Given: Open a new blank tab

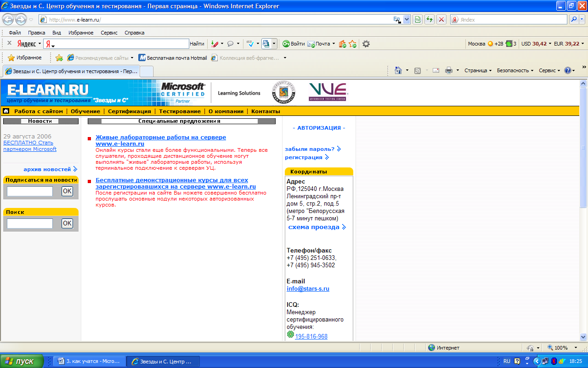Looking at the screenshot, I should 146,71.
